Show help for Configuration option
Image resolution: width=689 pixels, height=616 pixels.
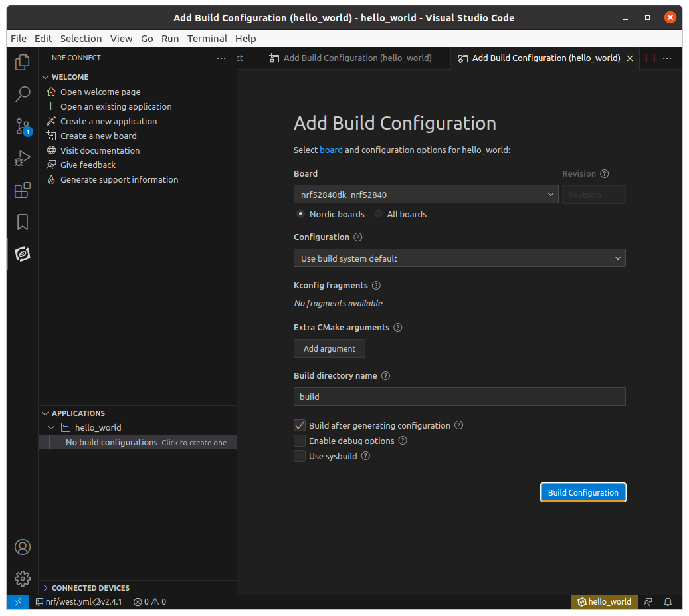358,237
